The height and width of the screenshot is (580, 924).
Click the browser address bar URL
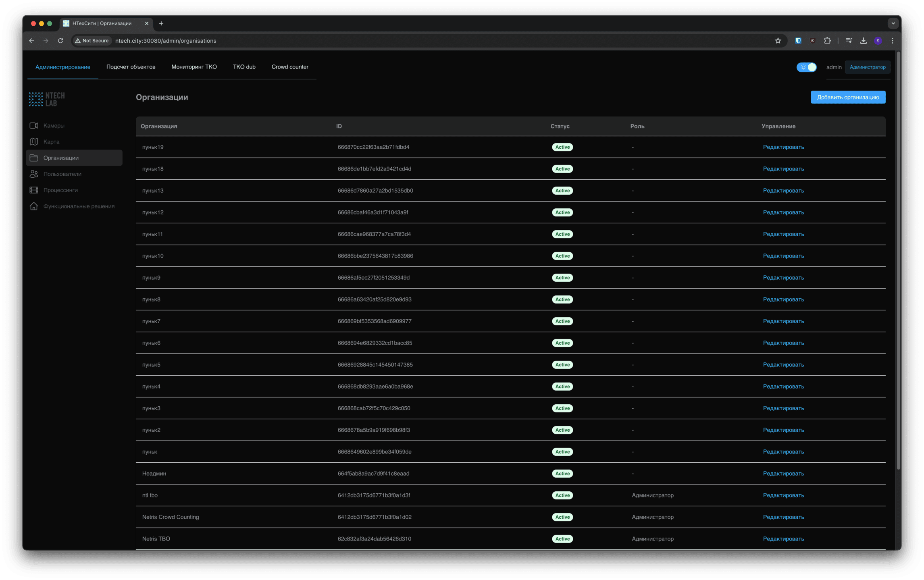pos(166,41)
